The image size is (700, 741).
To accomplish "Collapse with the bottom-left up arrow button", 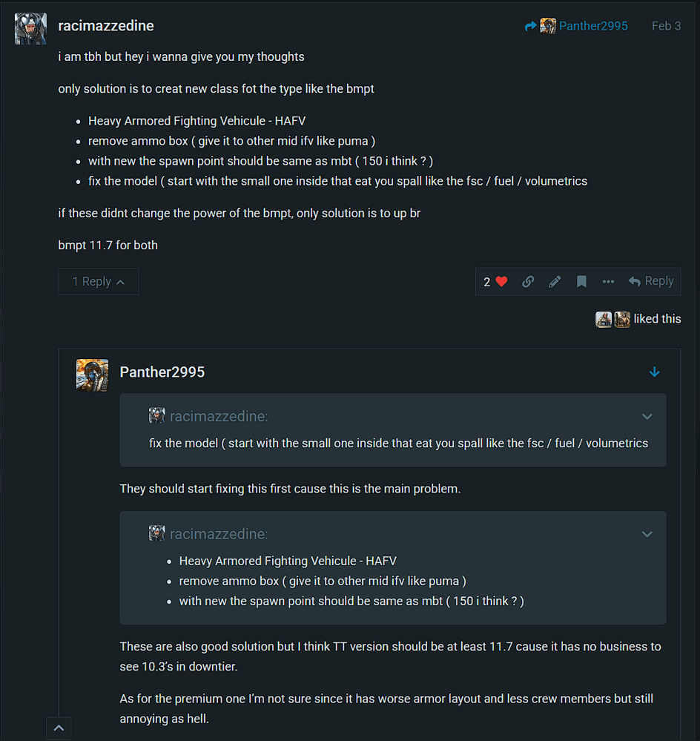I will coord(59,728).
